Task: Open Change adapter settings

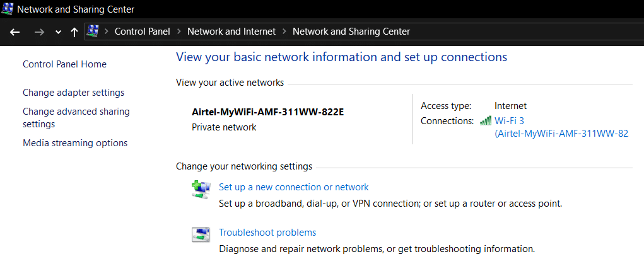Action: coord(73,93)
